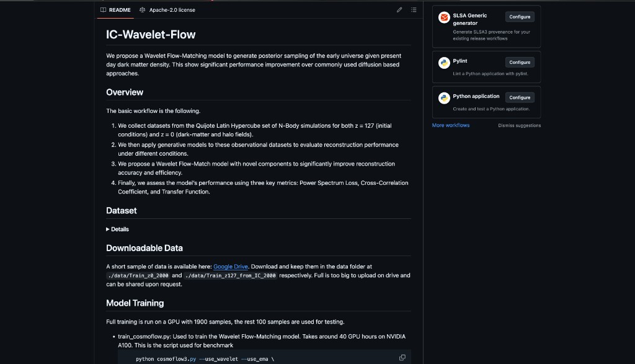Click the Pylint workflow Python logo

(443, 62)
